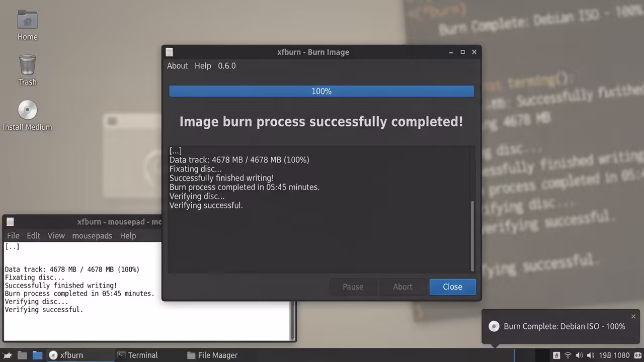The image size is (644, 362).
Task: Click the tray icon right of the clock
Action: [637, 355]
